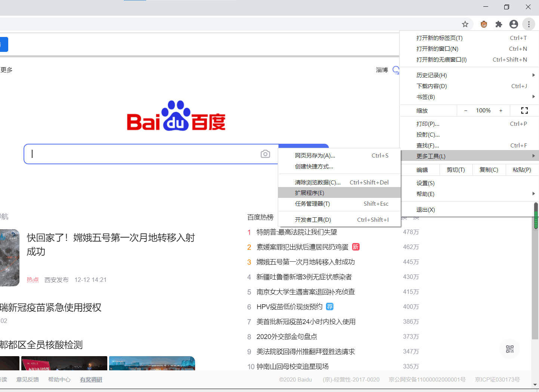Click the bookmark star icon
Screen dimensions: 539x392
tap(465, 24)
